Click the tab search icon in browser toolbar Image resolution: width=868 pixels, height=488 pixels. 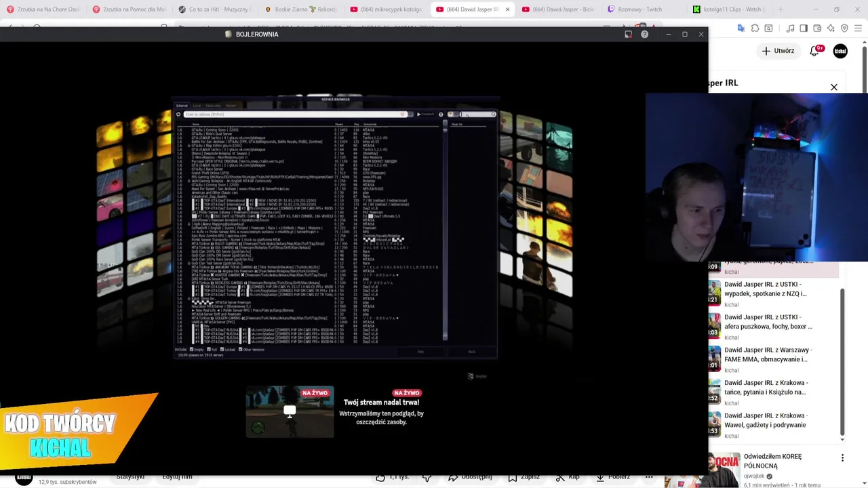click(x=768, y=28)
